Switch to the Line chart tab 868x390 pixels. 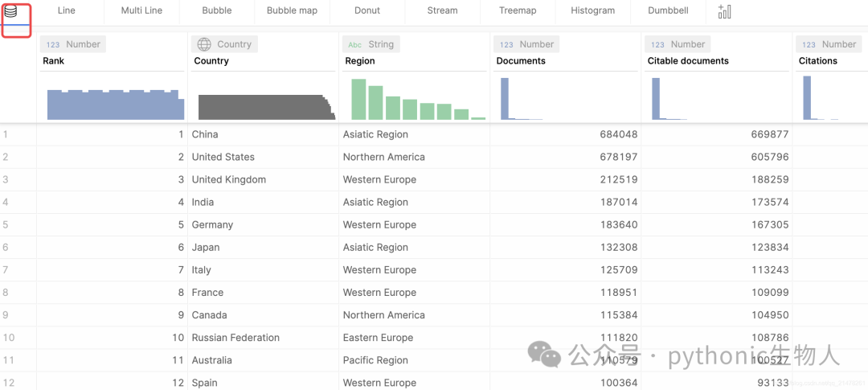[67, 10]
